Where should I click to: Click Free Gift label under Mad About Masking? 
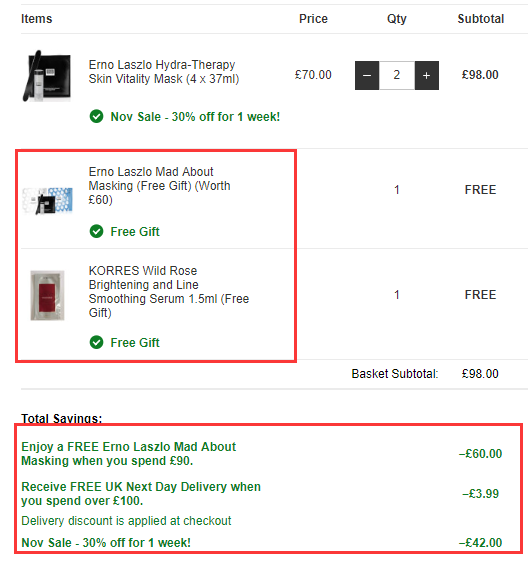pos(135,232)
